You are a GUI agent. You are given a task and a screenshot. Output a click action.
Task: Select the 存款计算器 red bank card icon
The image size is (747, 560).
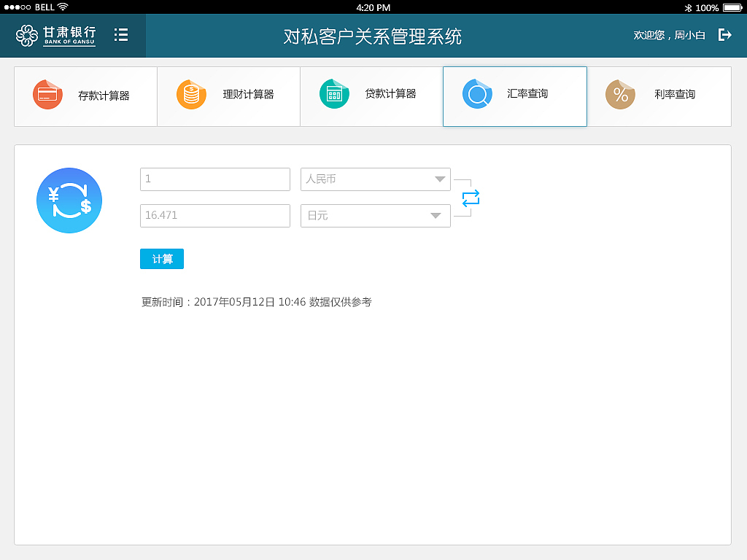point(47,93)
